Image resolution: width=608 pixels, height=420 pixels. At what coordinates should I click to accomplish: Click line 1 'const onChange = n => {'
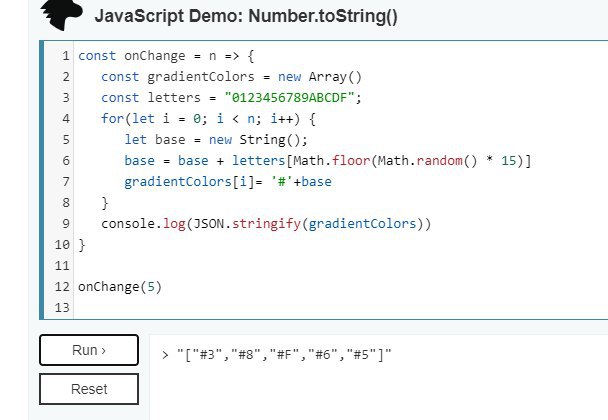click(x=166, y=56)
